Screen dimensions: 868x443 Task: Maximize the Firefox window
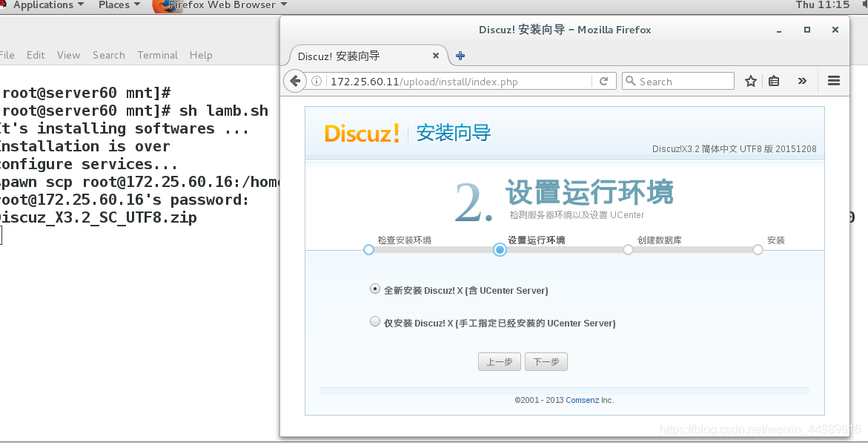click(807, 30)
